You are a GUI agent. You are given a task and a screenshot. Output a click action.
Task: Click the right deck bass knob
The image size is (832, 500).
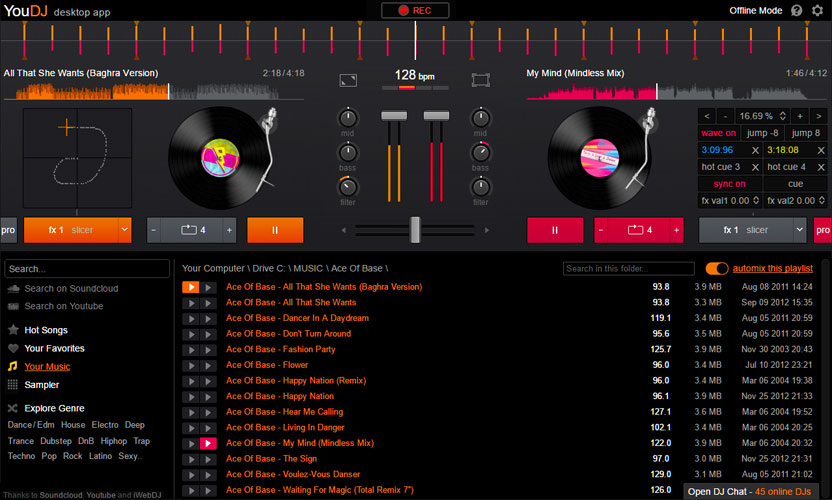point(481,153)
